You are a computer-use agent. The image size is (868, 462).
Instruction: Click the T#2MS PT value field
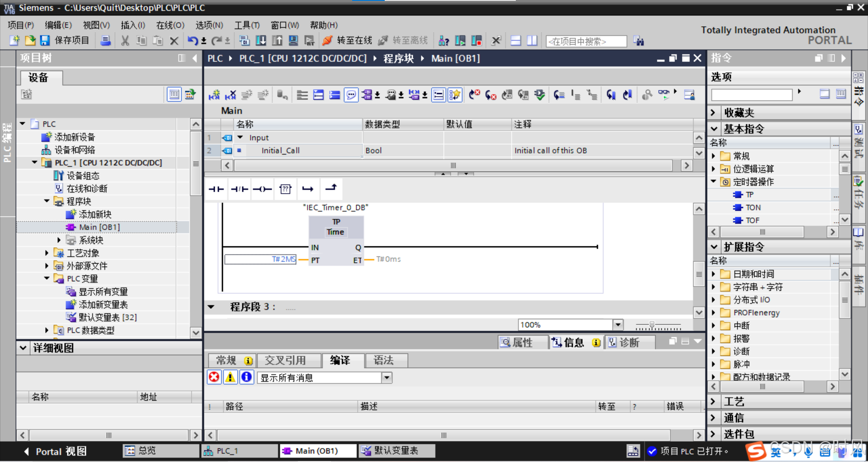pyautogui.click(x=260, y=259)
